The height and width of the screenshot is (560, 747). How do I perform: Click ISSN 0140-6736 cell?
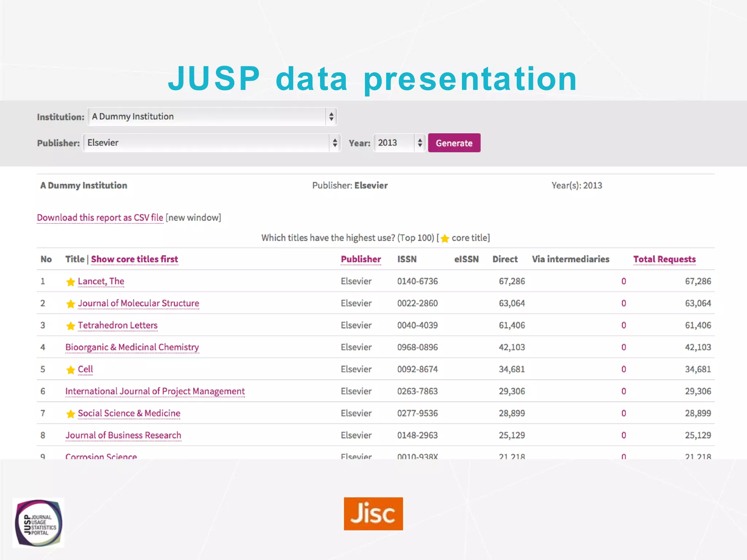418,281
